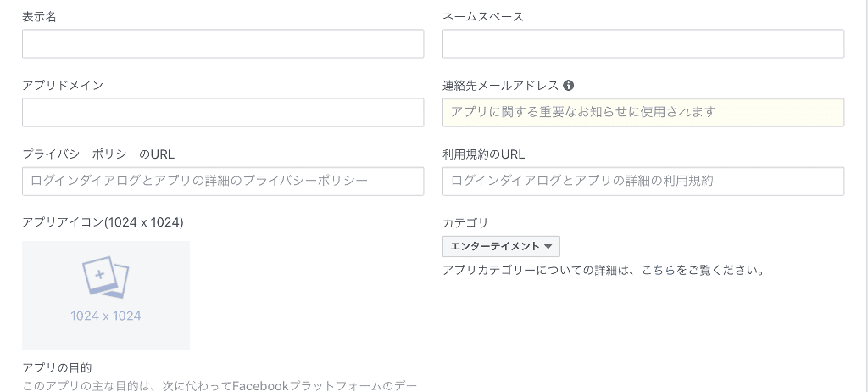Click the arrow on the エンターテイメント dropdown
This screenshot has height=392, width=868.
[x=548, y=247]
